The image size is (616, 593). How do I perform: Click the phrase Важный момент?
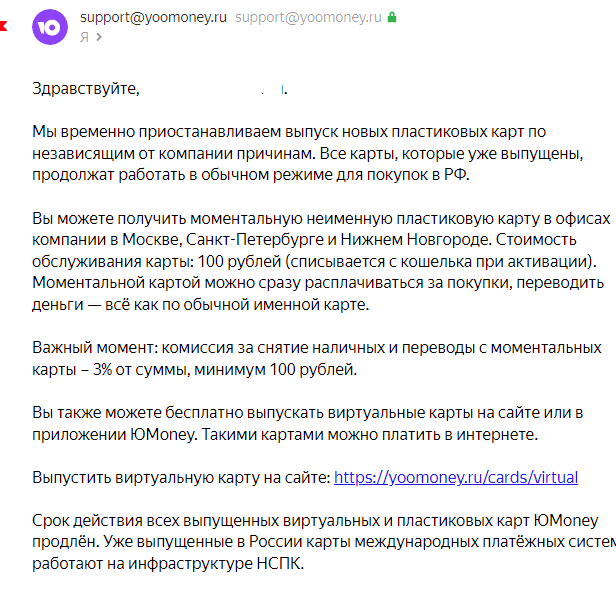pyautogui.click(x=95, y=348)
